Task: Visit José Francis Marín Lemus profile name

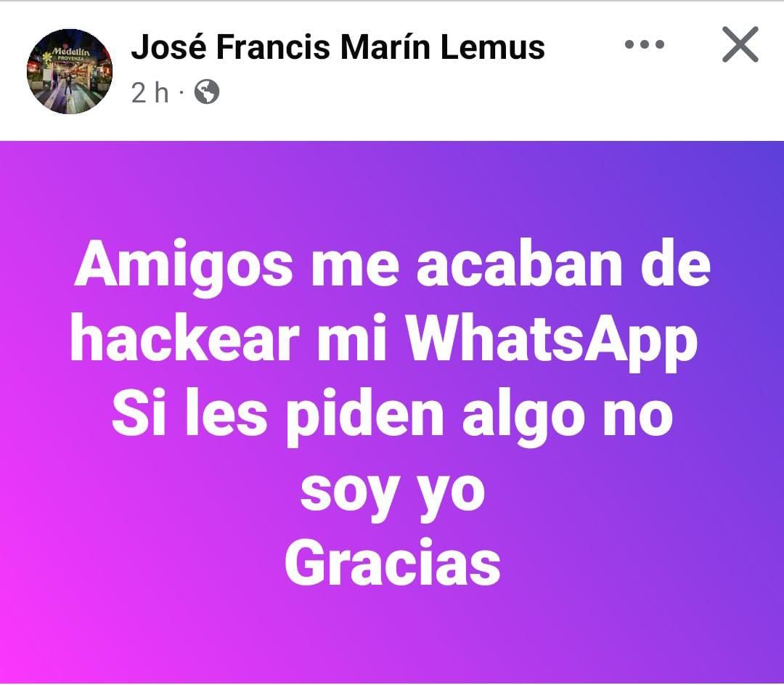Action: 338,47
